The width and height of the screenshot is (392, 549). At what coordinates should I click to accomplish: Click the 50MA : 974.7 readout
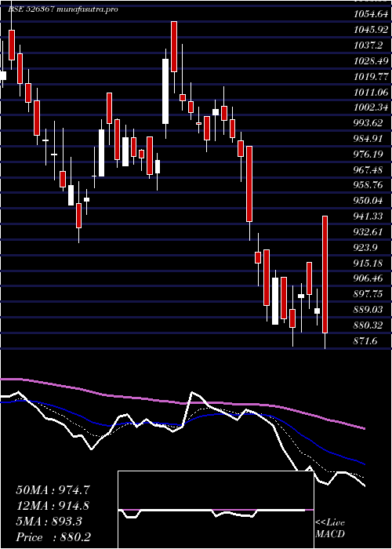pyautogui.click(x=54, y=490)
